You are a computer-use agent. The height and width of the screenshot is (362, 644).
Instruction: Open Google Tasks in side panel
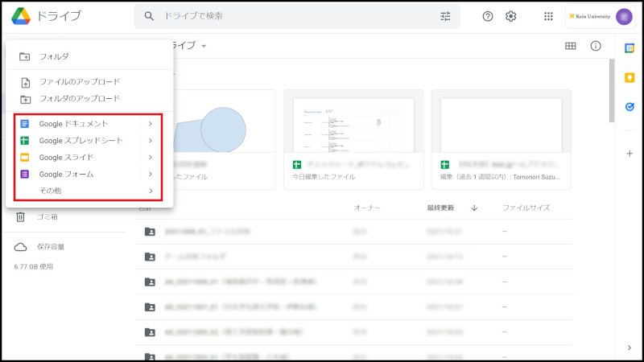tap(630, 106)
